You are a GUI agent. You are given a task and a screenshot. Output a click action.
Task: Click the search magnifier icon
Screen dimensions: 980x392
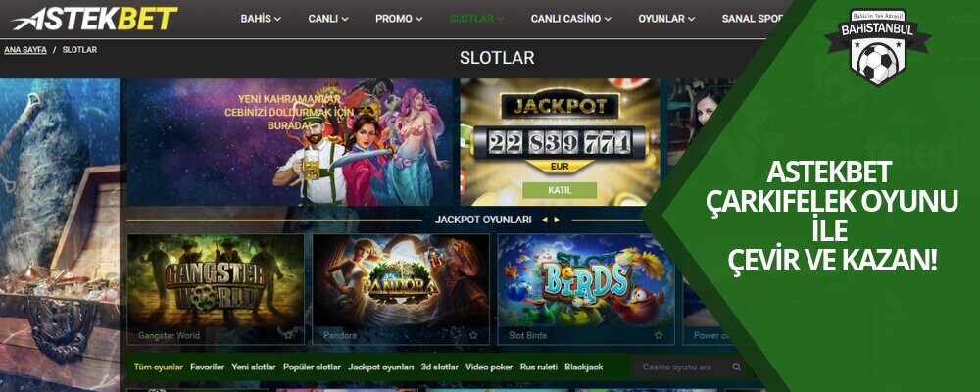(737, 367)
